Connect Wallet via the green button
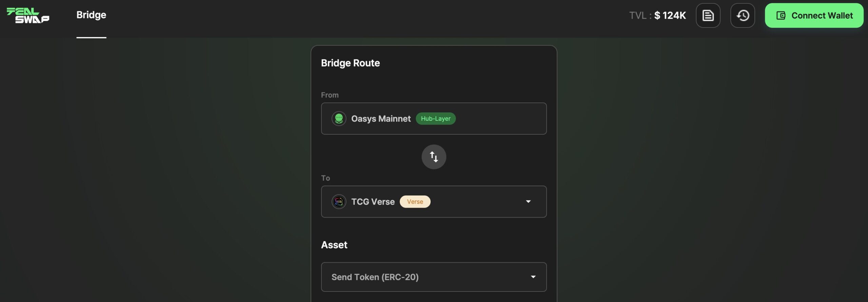 tap(814, 16)
